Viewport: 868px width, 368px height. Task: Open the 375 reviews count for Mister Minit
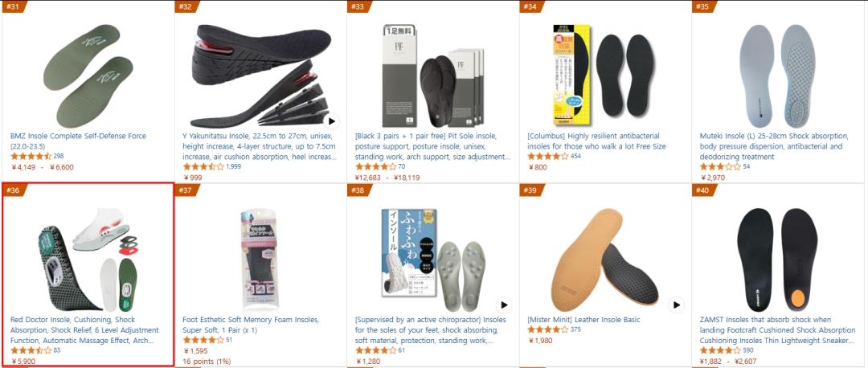click(x=575, y=329)
